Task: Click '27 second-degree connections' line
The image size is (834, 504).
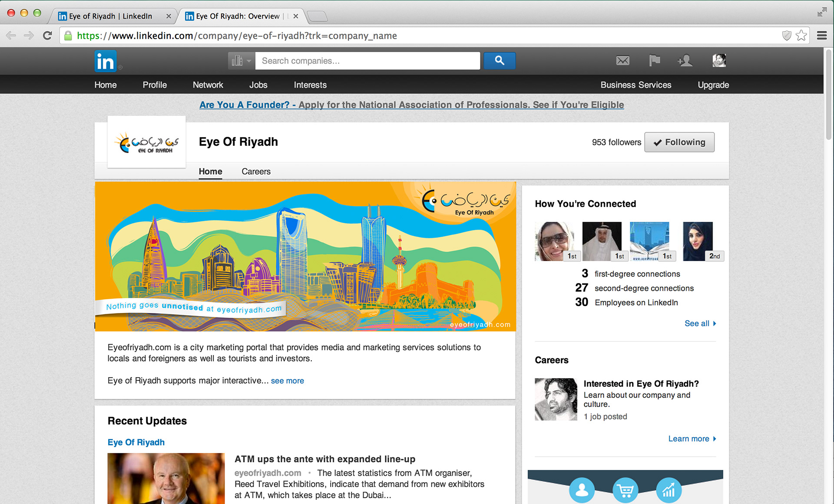Action: pyautogui.click(x=635, y=288)
